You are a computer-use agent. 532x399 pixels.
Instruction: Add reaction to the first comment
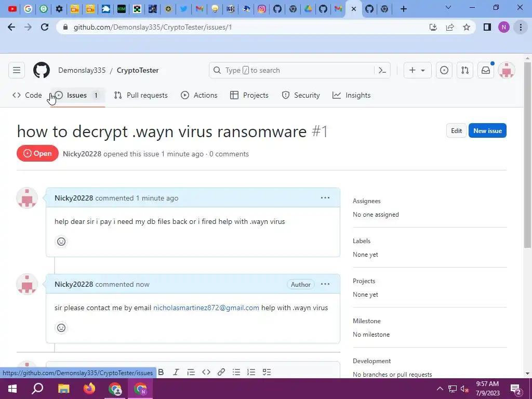(61, 242)
